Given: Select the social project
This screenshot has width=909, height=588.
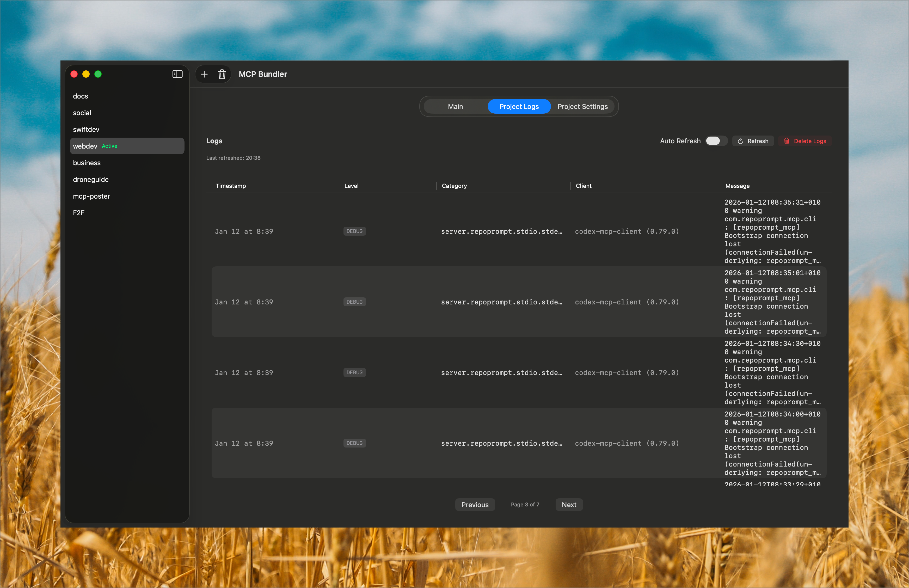Looking at the screenshot, I should pyautogui.click(x=127, y=113).
